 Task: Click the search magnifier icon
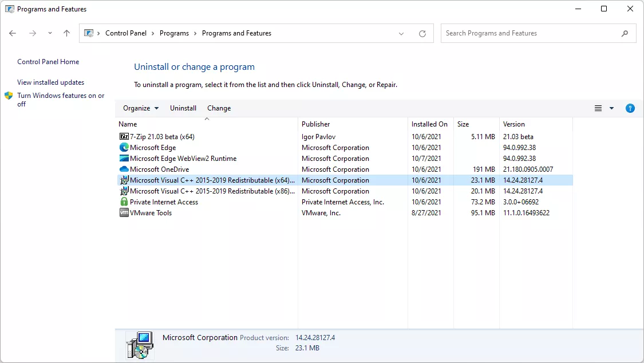(x=625, y=33)
